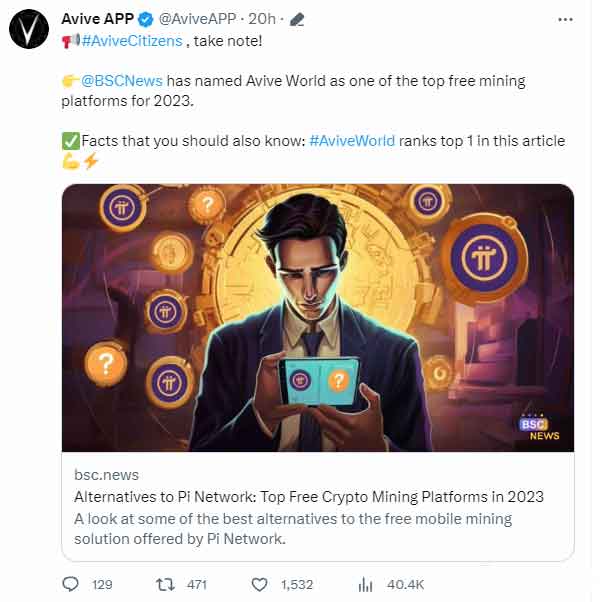Open view analytics bar chart icon
The height and width of the screenshot is (602, 605).
(x=365, y=584)
